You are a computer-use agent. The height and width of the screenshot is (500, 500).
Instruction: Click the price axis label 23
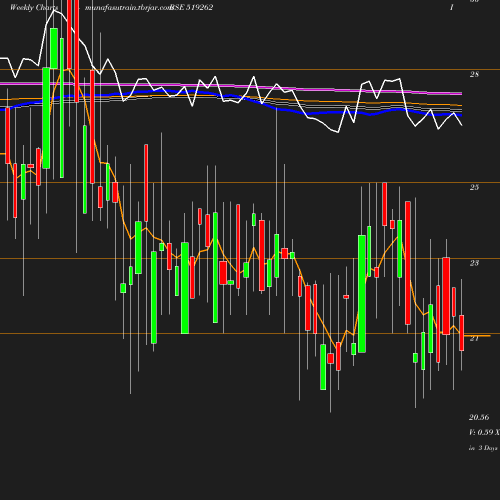tap(474, 263)
